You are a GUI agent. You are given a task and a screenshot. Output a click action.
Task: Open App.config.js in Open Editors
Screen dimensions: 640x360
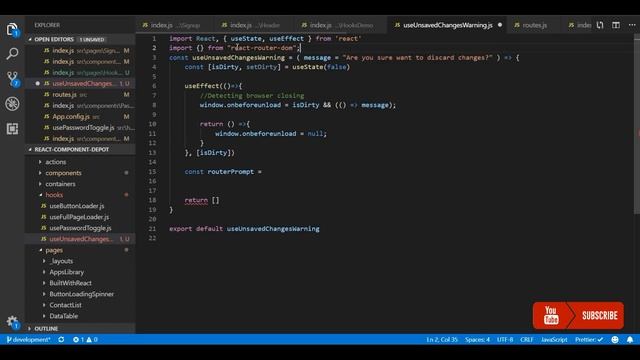click(80, 116)
